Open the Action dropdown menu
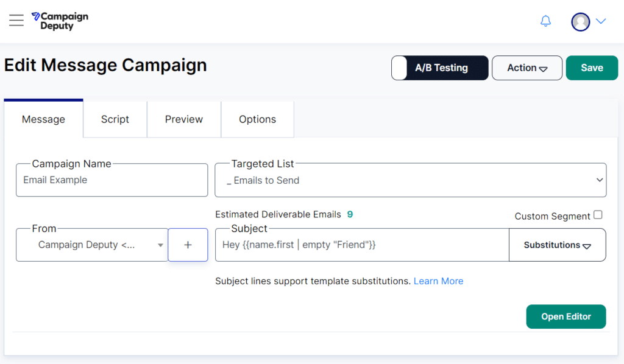 tap(527, 68)
